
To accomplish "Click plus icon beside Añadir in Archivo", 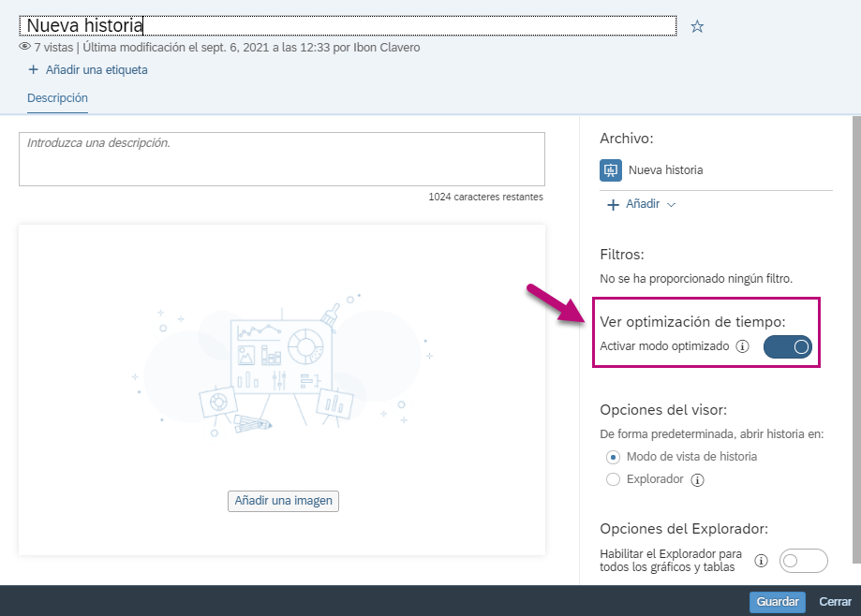I will 613,205.
